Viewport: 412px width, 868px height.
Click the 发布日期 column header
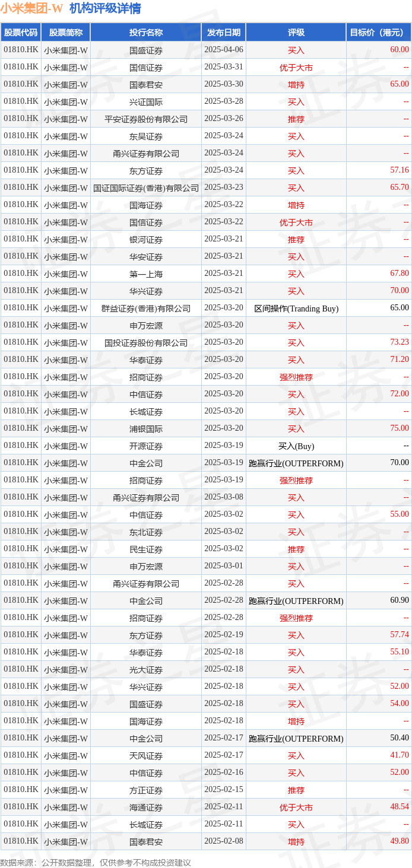pos(224,33)
